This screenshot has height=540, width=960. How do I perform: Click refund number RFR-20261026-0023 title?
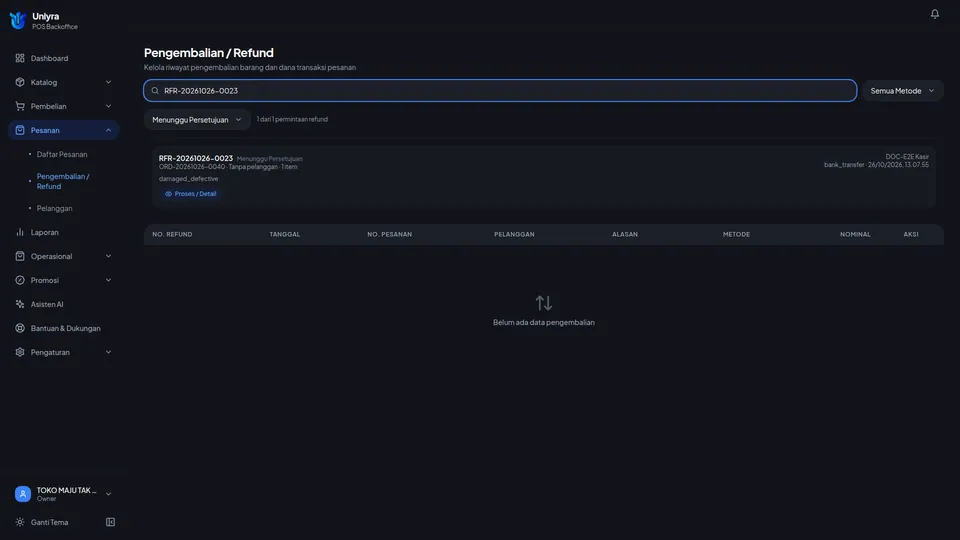196,158
